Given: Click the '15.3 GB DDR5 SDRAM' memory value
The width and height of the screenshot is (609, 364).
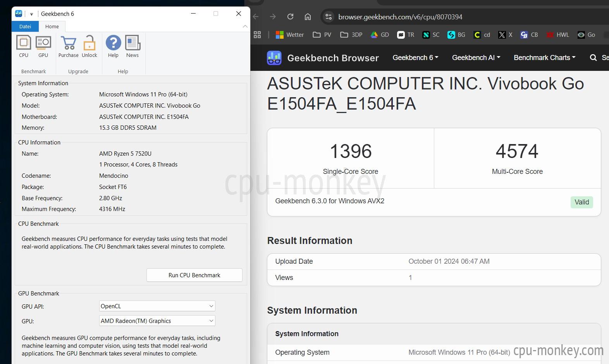Looking at the screenshot, I should pyautogui.click(x=128, y=127).
